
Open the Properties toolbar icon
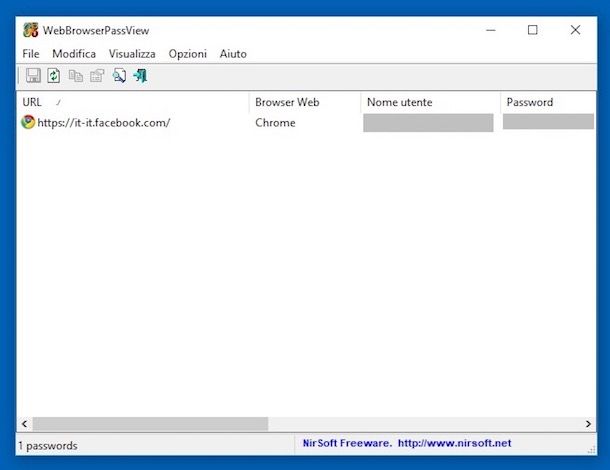[x=97, y=75]
